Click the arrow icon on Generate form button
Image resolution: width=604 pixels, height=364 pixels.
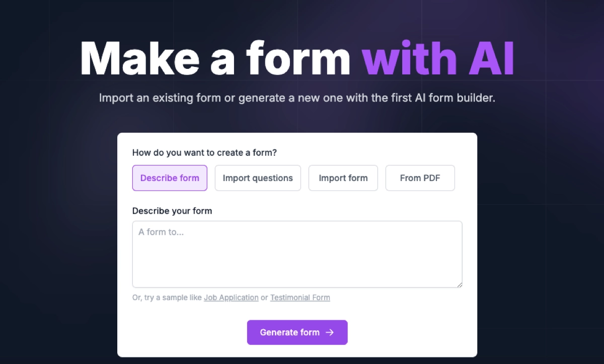(x=330, y=332)
